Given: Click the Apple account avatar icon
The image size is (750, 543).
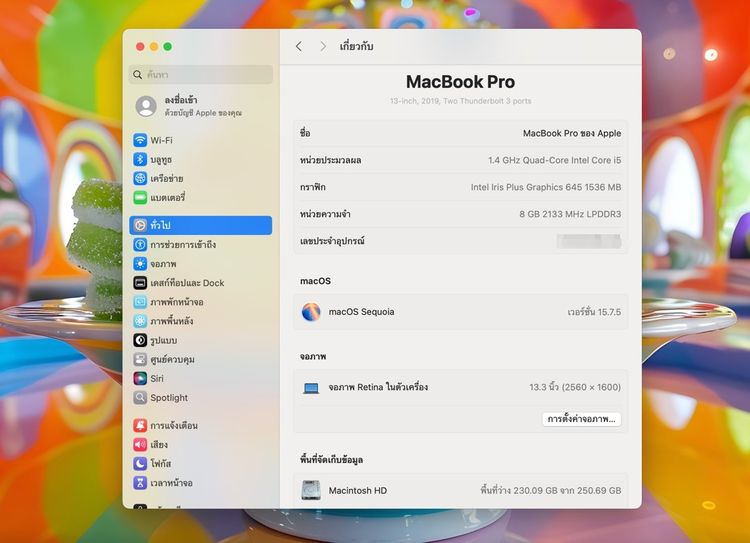Looking at the screenshot, I should pos(146,106).
